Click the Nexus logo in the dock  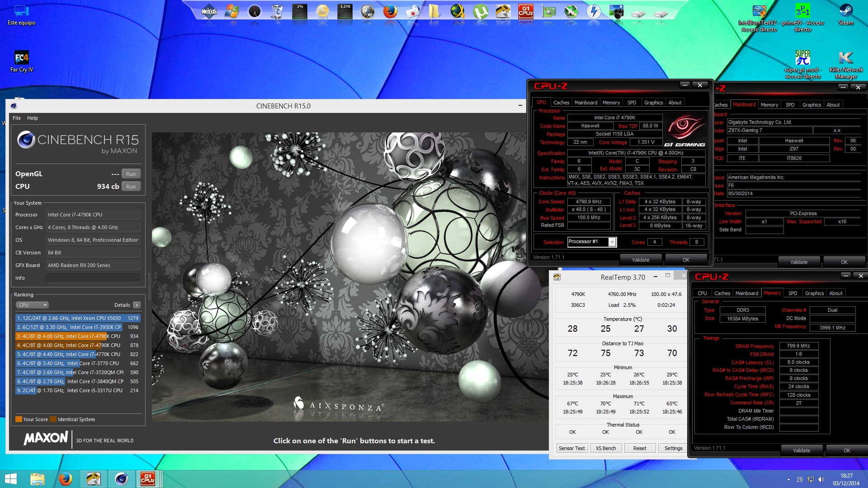click(209, 11)
